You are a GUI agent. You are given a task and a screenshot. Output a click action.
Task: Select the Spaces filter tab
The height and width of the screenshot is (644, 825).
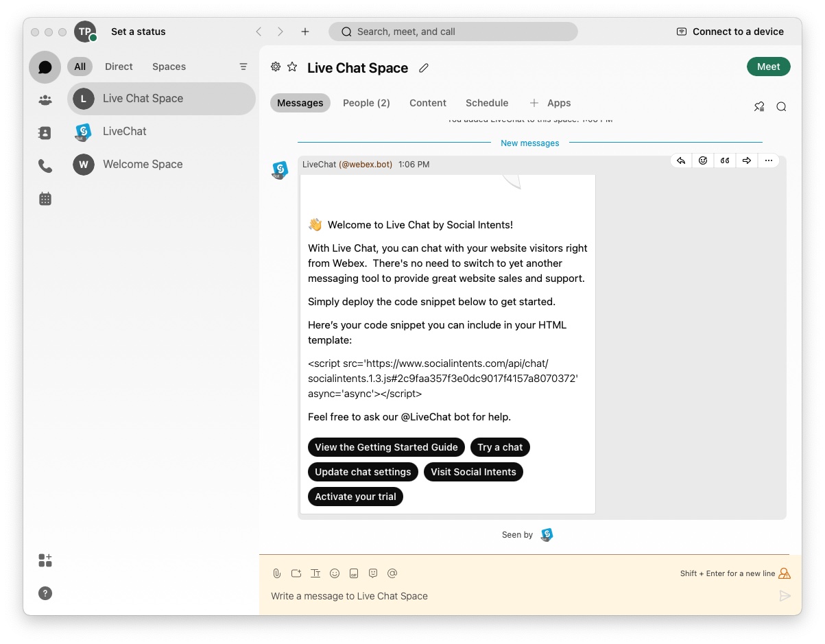point(169,67)
